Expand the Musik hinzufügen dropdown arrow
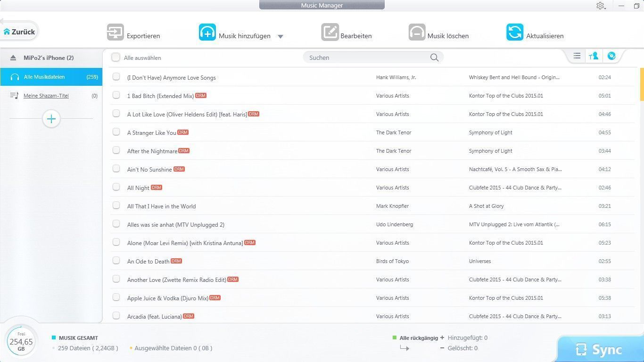The width and height of the screenshot is (644, 362). pyautogui.click(x=280, y=36)
